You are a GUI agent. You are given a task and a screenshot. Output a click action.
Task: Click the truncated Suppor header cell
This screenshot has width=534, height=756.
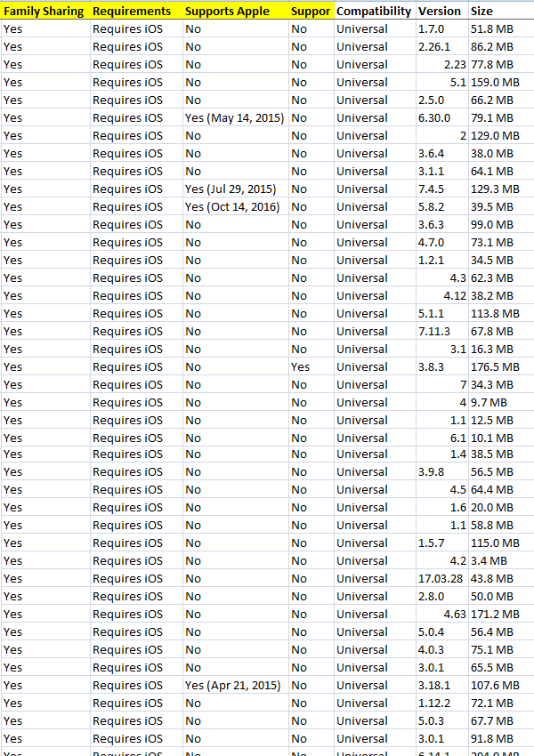coord(311,11)
